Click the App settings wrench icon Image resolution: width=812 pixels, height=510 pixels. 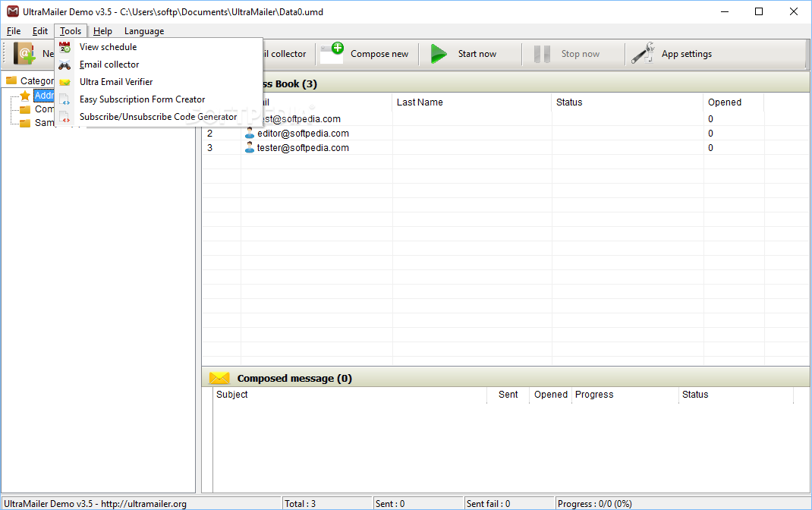pos(643,53)
